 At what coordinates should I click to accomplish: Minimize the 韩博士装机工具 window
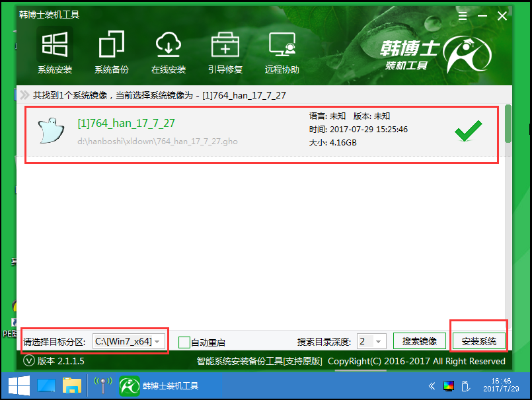pos(482,16)
